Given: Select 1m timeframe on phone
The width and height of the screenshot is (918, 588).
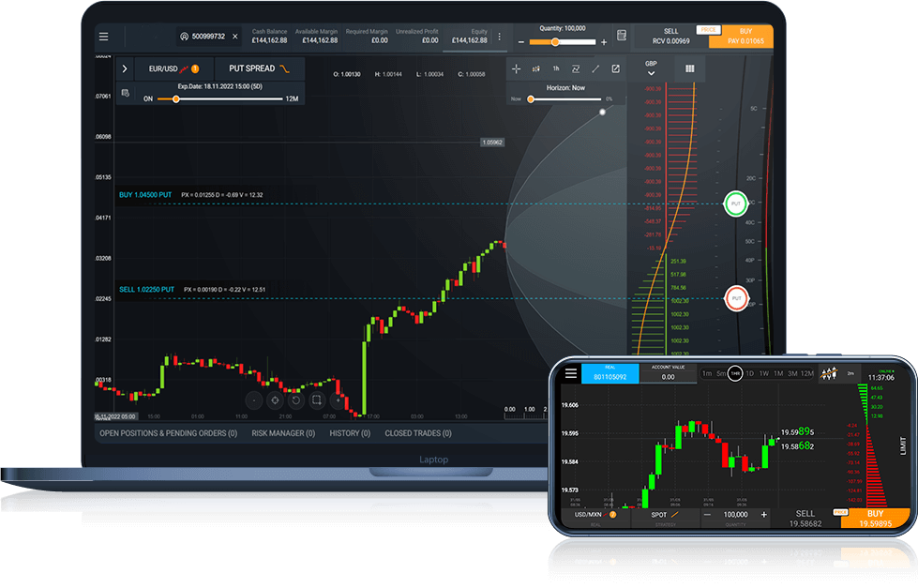Looking at the screenshot, I should pos(707,373).
